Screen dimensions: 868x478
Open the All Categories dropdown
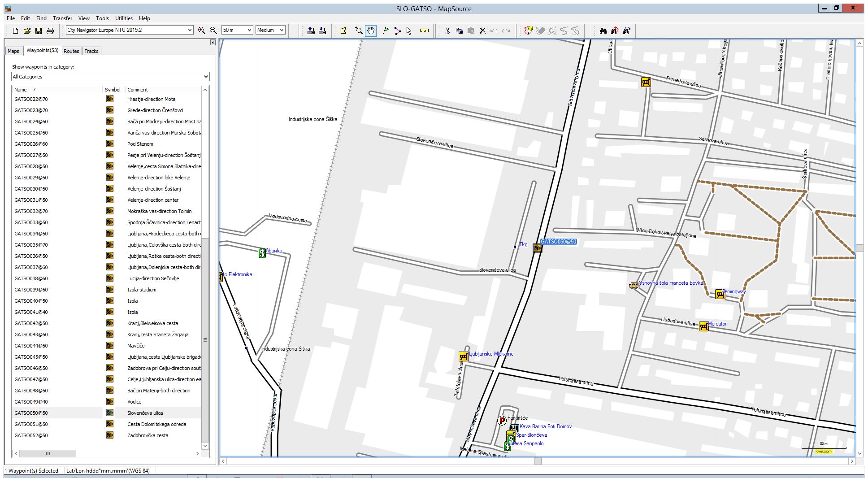(x=110, y=77)
